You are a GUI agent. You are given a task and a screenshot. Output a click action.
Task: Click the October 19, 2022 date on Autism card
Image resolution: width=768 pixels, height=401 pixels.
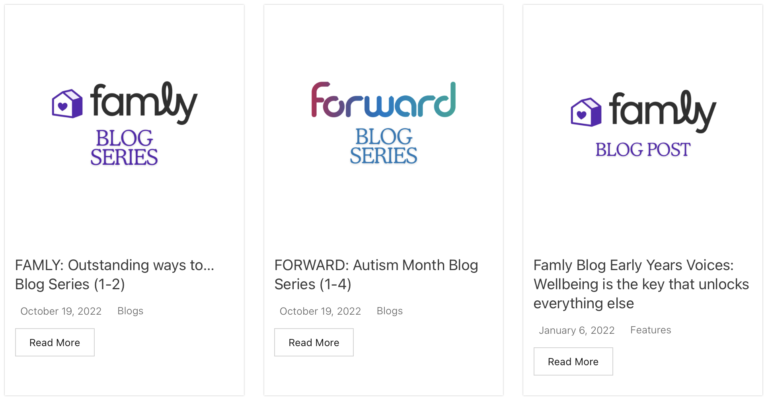coord(320,311)
